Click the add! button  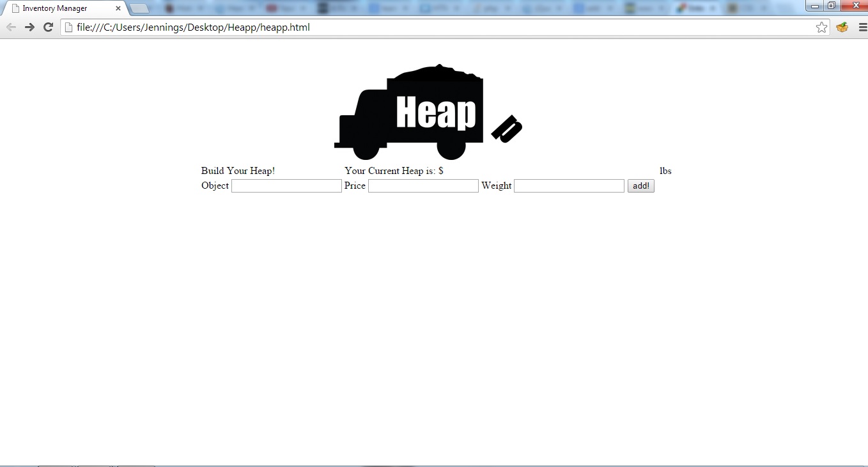(x=640, y=186)
